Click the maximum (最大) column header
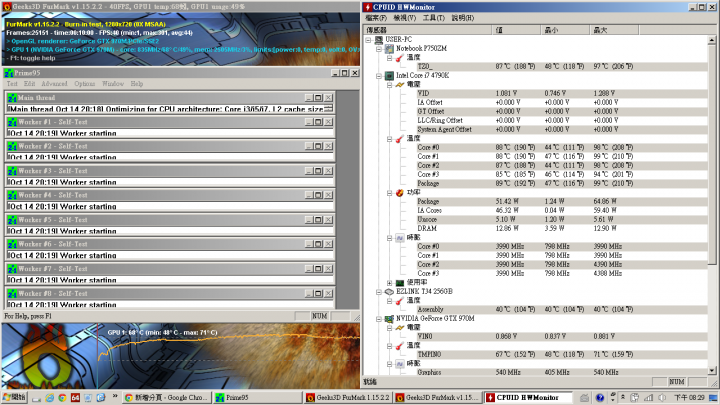Image resolution: width=720 pixels, height=405 pixels. [x=614, y=30]
